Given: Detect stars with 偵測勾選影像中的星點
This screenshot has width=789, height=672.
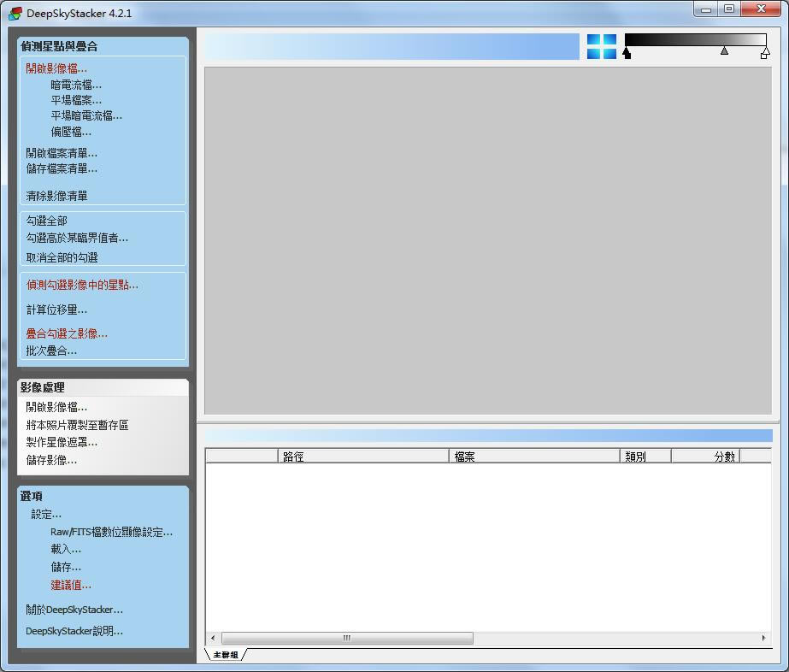Looking at the screenshot, I should (x=81, y=285).
